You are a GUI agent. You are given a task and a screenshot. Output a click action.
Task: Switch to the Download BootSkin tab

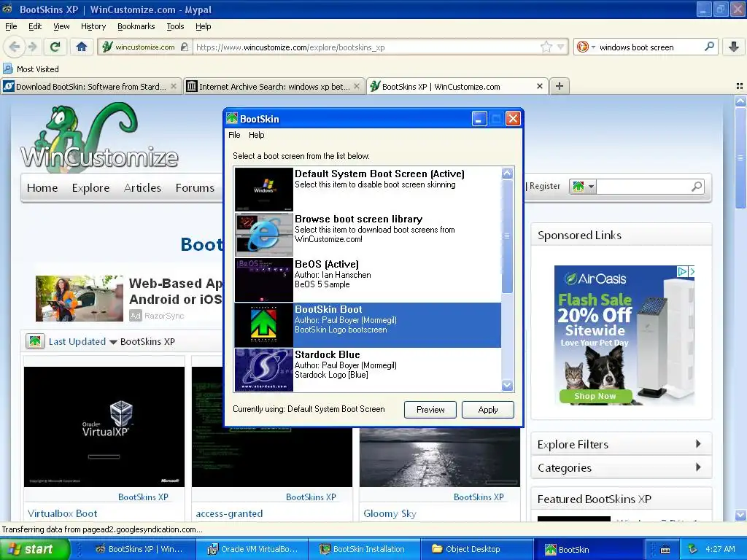coord(90,86)
